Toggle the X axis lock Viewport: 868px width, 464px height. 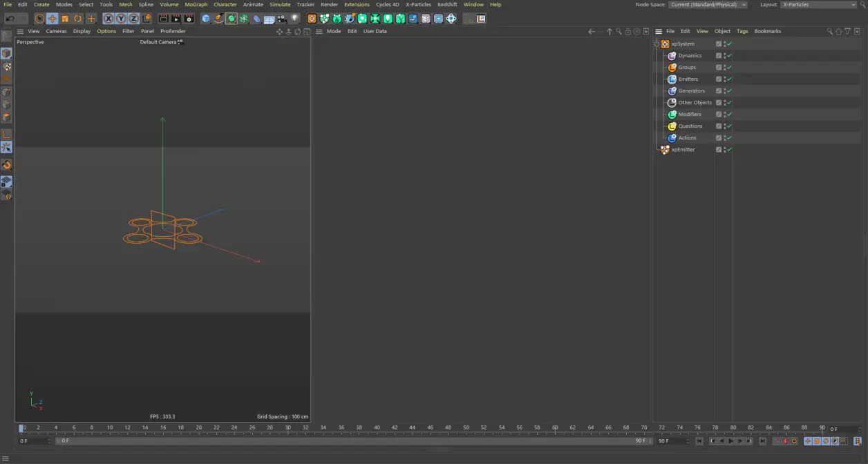(x=108, y=19)
